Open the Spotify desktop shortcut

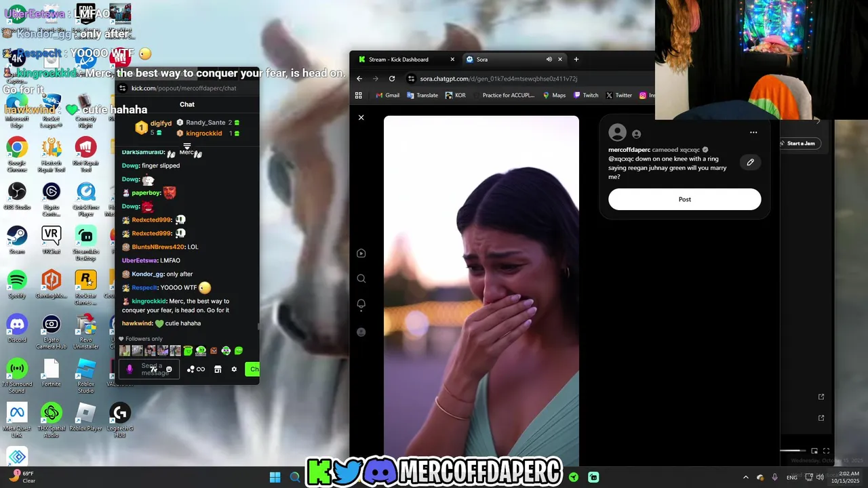click(17, 285)
